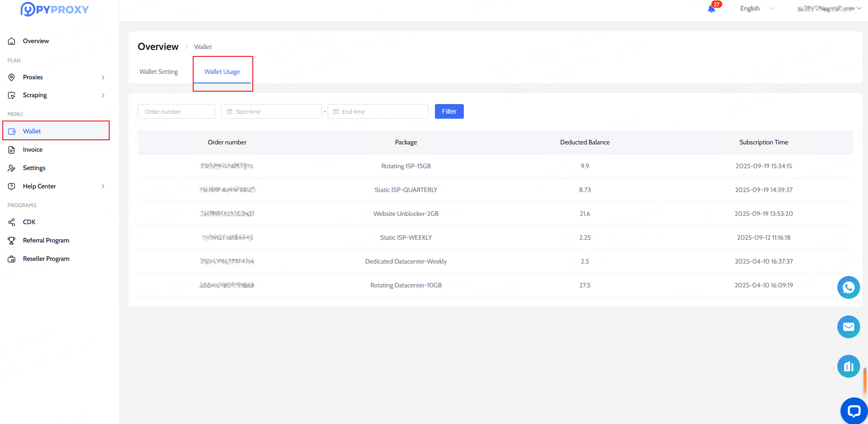Switch to the Wallet Setting tab
Screen dimensions: 868x424
[159, 72]
